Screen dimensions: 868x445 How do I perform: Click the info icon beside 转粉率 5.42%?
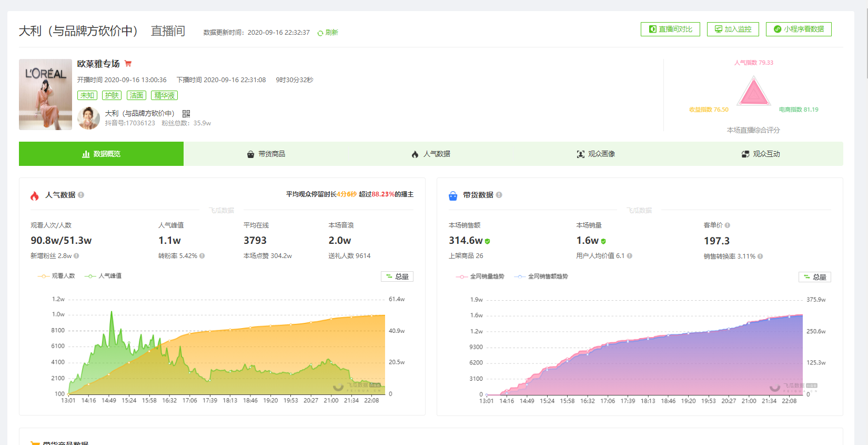202,256
